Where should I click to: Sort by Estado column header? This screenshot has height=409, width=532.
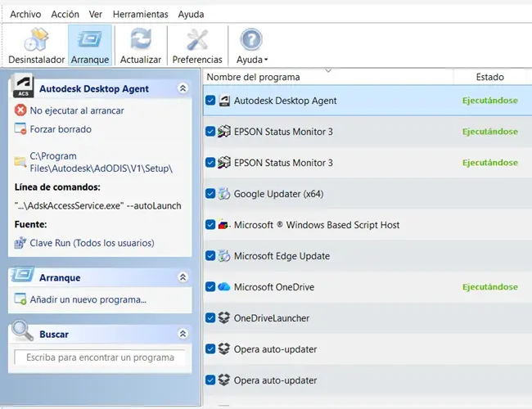pyautogui.click(x=490, y=77)
